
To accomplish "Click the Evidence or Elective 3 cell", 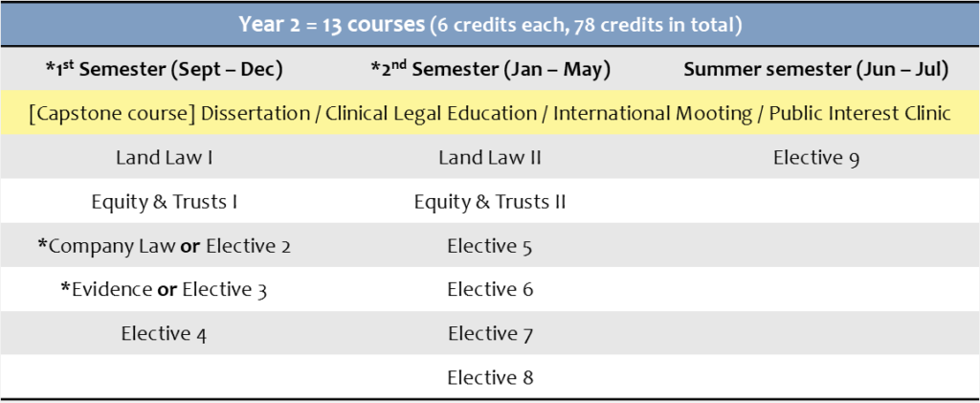I will pos(164,290).
